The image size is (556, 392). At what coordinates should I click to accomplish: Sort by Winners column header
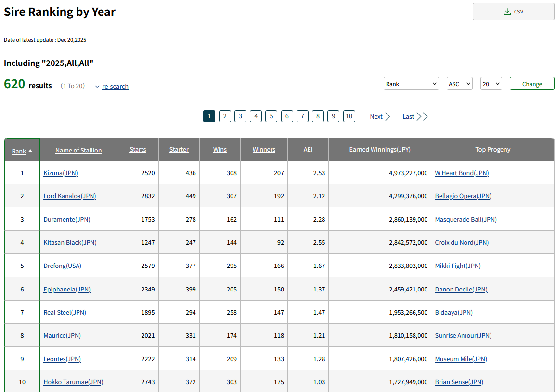tap(264, 150)
